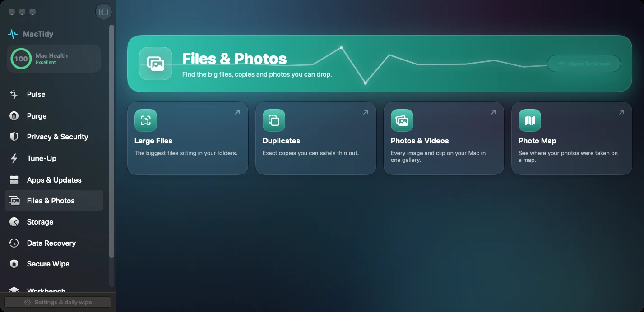Image resolution: width=644 pixels, height=312 pixels.
Task: Click the Data Recovery clock icon
Action: [14, 243]
